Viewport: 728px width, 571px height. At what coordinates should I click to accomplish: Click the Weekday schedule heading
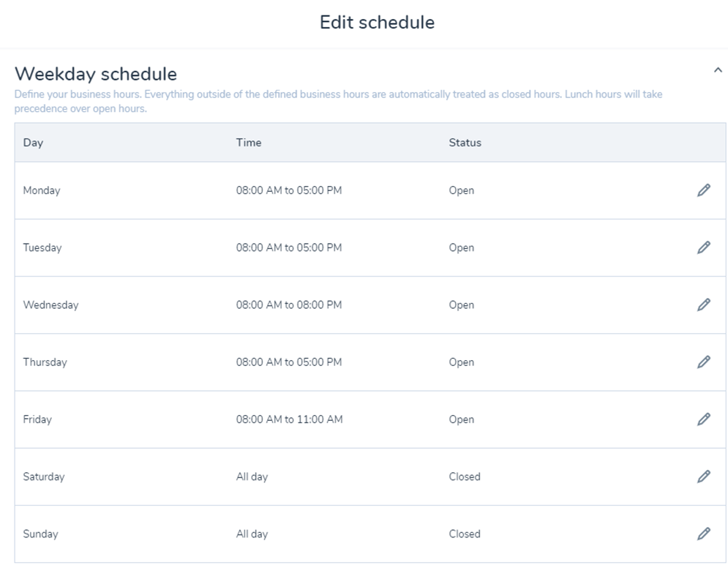pos(96,74)
